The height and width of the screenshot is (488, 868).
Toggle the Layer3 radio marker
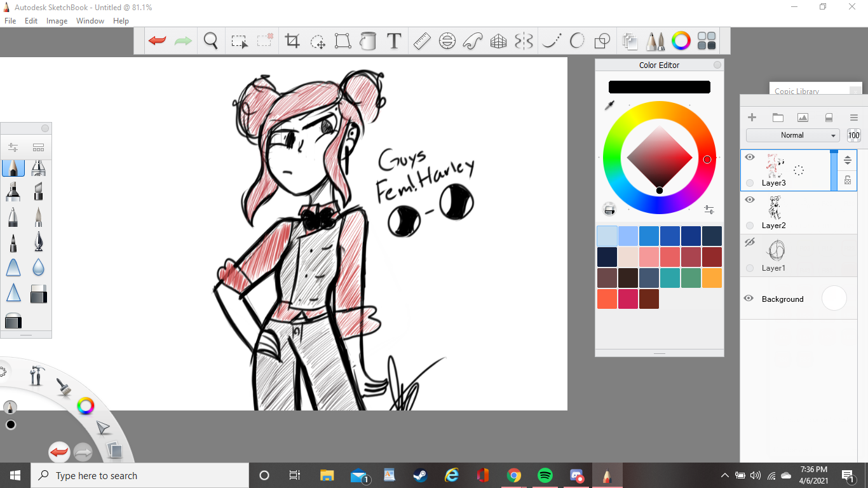click(750, 183)
